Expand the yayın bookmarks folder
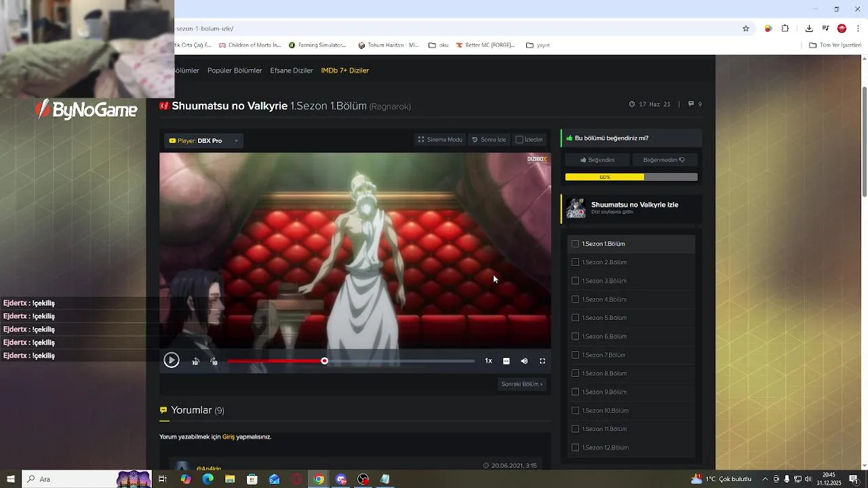The height and width of the screenshot is (488, 868). click(538, 45)
